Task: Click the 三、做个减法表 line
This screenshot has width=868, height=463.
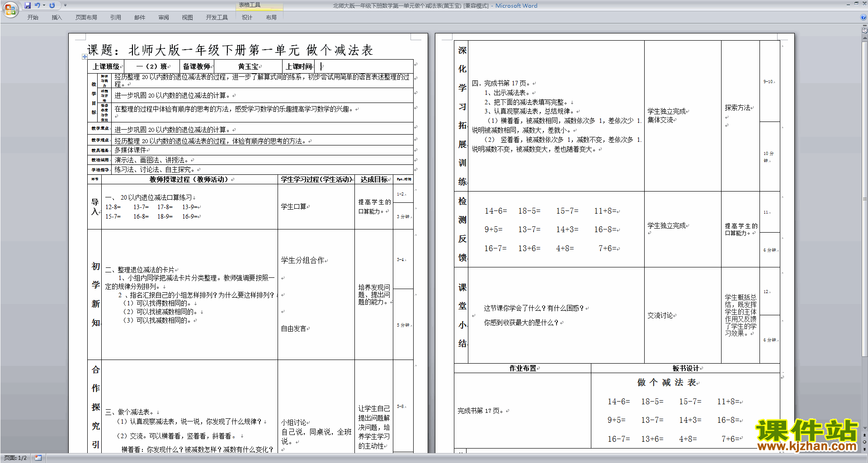Action: tap(130, 412)
